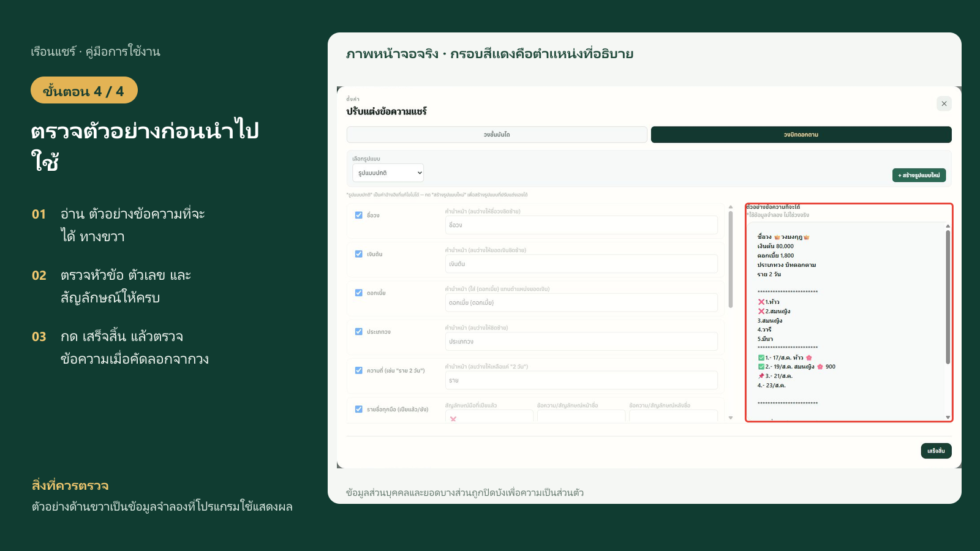This screenshot has height=551, width=980.
Task: Click the preview line ราย 2 วัน
Action: click(x=769, y=274)
